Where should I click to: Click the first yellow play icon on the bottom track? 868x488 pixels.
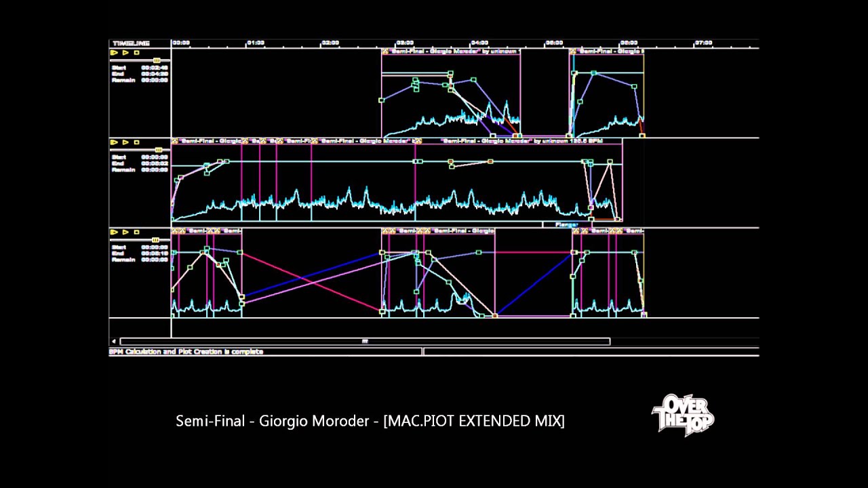[x=114, y=232]
